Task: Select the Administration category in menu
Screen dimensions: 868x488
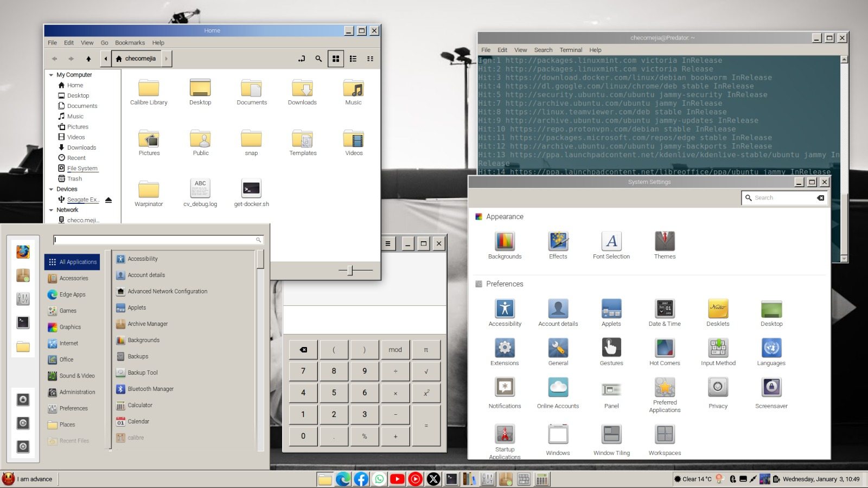Action: coord(72,392)
